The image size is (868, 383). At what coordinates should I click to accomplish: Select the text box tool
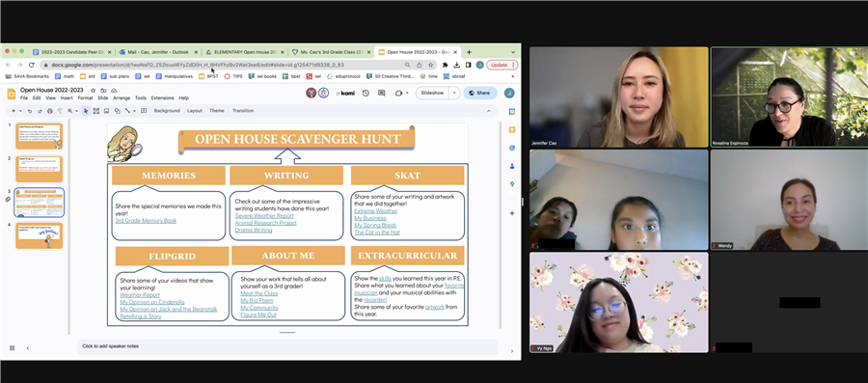click(x=96, y=111)
